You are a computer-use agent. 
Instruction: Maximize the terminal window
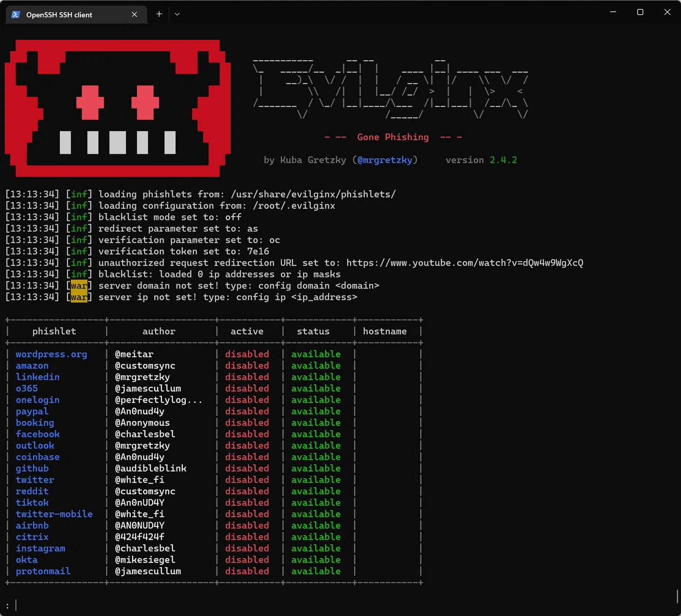[640, 12]
